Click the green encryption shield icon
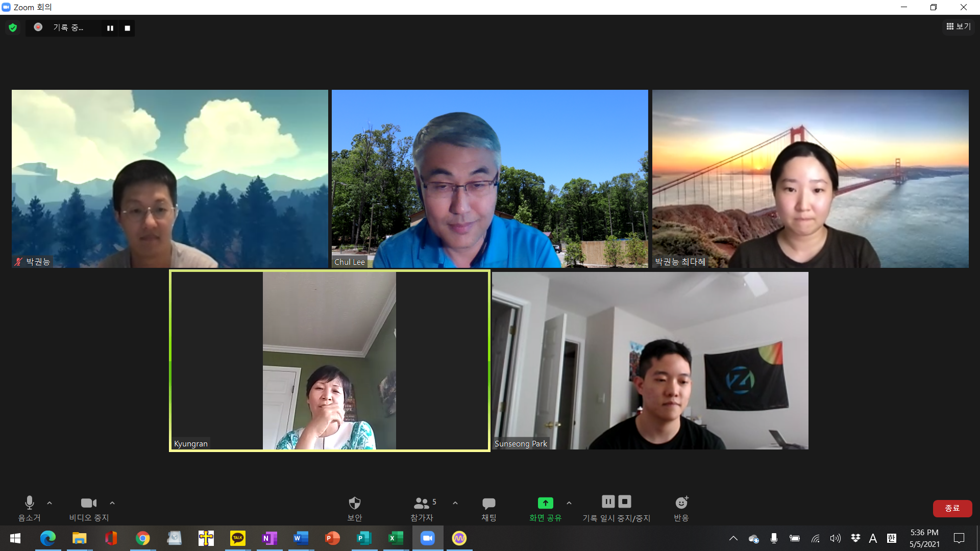 coord(13,28)
